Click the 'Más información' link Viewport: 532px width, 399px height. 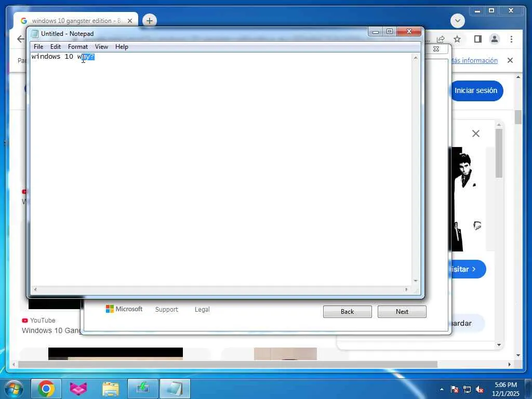[474, 60]
